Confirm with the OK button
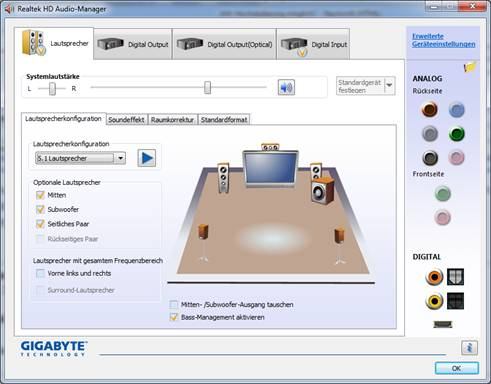The width and height of the screenshot is (491, 384). coord(457,368)
